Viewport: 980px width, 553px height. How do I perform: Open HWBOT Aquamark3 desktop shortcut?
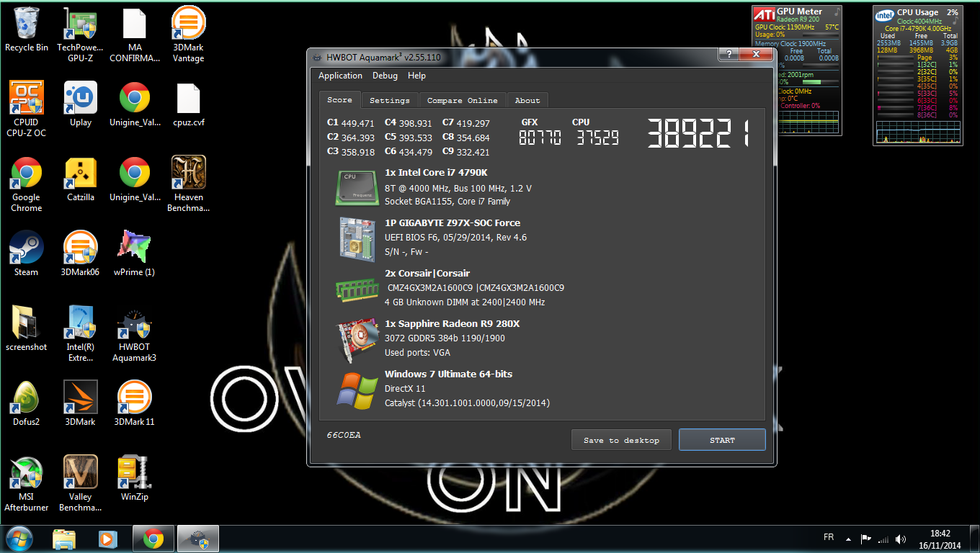135,333
